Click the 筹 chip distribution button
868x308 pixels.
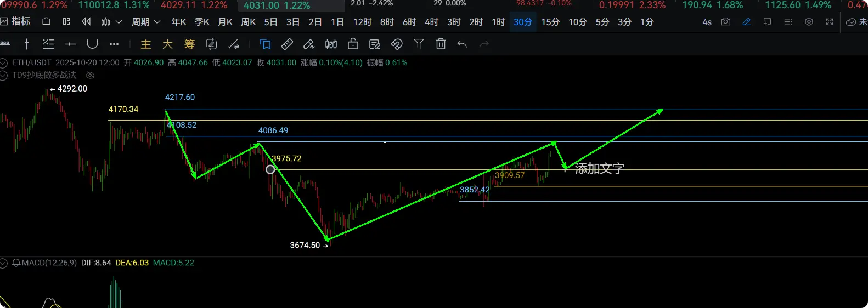pos(189,44)
